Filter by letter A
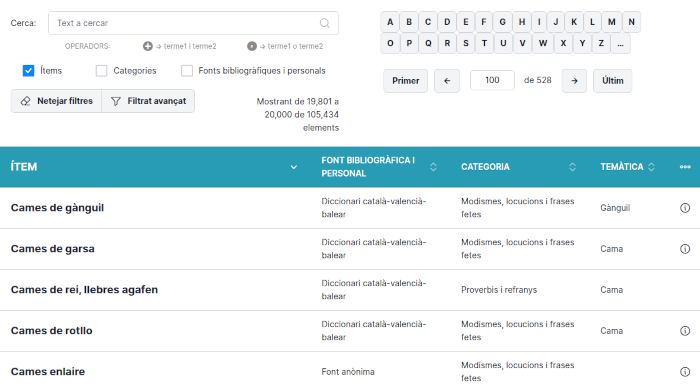Viewport: 700px width, 389px height. [390, 22]
